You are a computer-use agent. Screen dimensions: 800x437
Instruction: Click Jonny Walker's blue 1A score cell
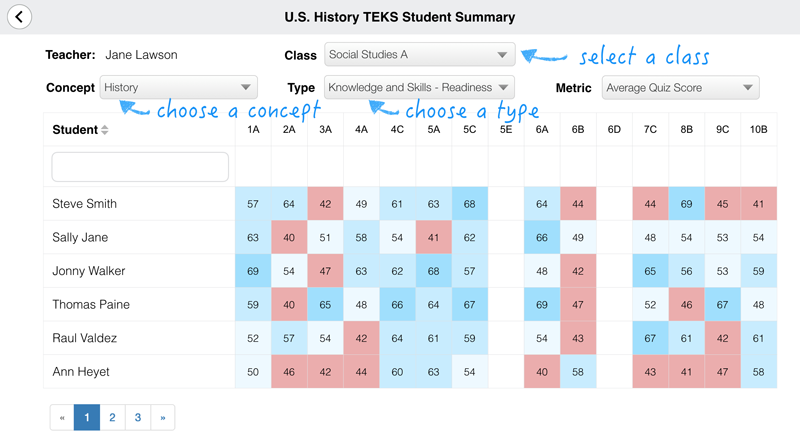pyautogui.click(x=253, y=271)
